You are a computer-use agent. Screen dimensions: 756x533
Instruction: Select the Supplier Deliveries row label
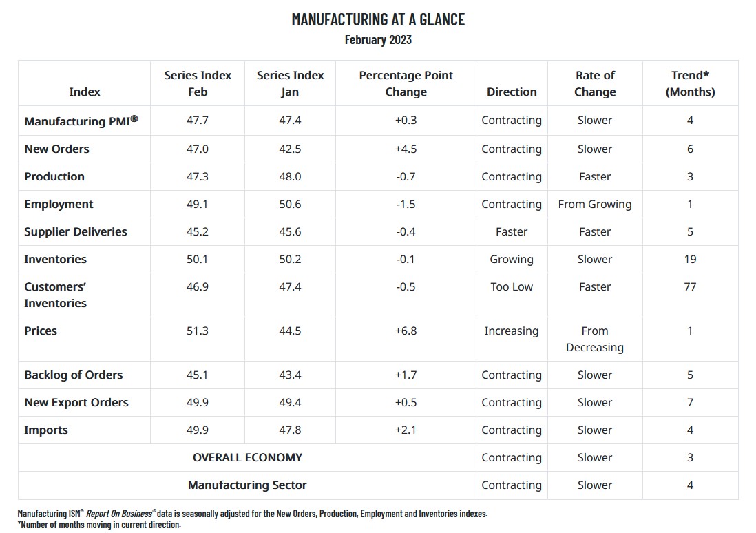pyautogui.click(x=76, y=231)
